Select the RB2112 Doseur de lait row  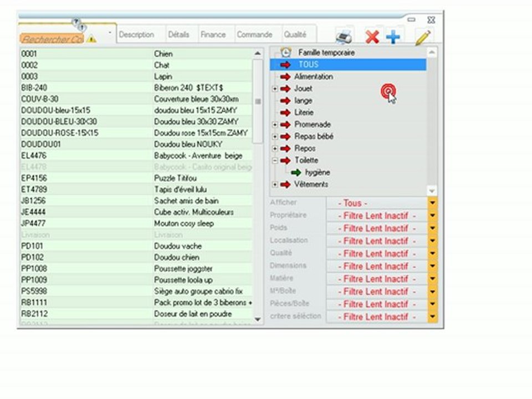pyautogui.click(x=136, y=314)
